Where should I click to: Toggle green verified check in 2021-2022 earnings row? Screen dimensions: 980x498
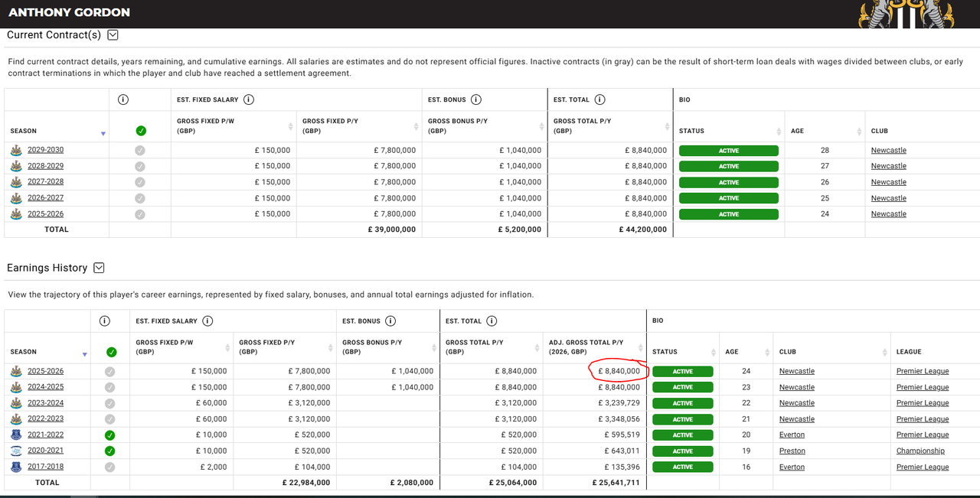coord(110,435)
